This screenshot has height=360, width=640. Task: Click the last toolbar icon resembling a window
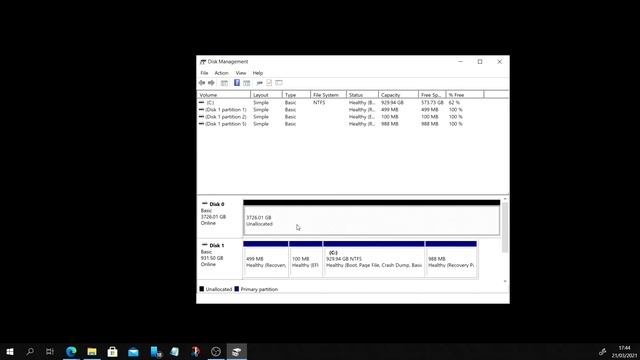pyautogui.click(x=279, y=83)
